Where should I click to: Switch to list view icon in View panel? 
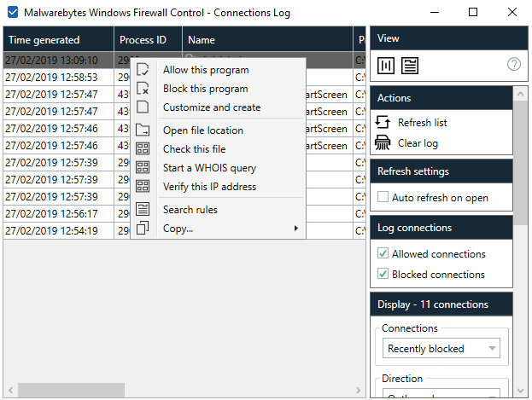(x=410, y=66)
